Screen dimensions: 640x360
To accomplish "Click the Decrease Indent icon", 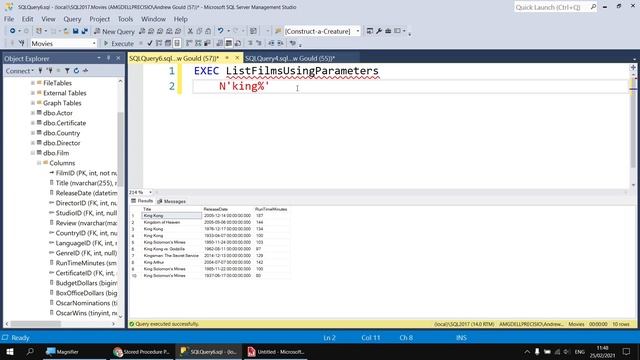I will pyautogui.click(x=271, y=43).
